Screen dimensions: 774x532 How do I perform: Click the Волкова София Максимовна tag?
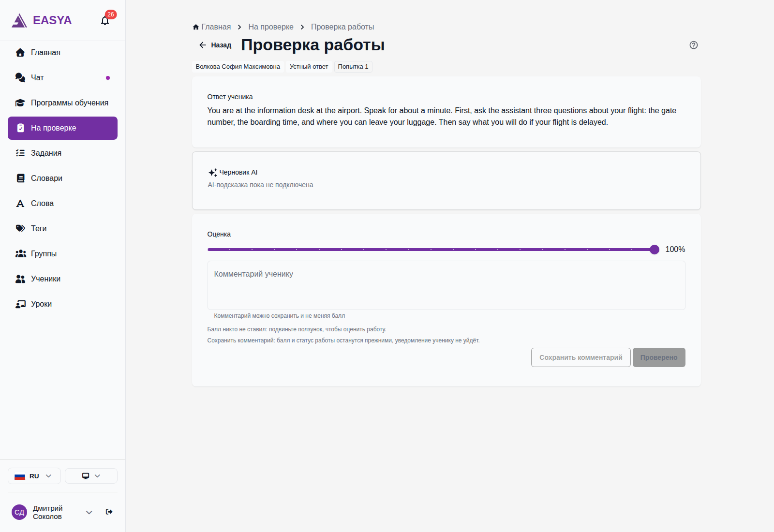(238, 67)
